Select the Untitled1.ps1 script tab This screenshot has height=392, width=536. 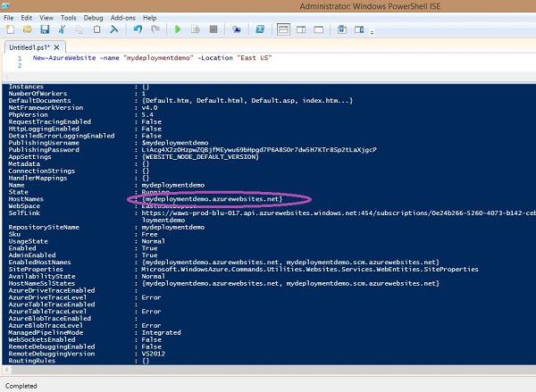pyautogui.click(x=29, y=47)
